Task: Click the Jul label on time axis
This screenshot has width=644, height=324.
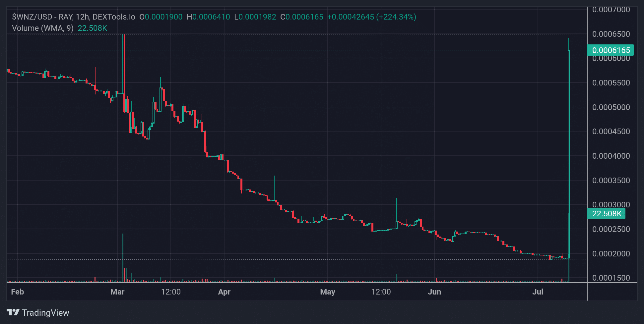Action: 538,292
